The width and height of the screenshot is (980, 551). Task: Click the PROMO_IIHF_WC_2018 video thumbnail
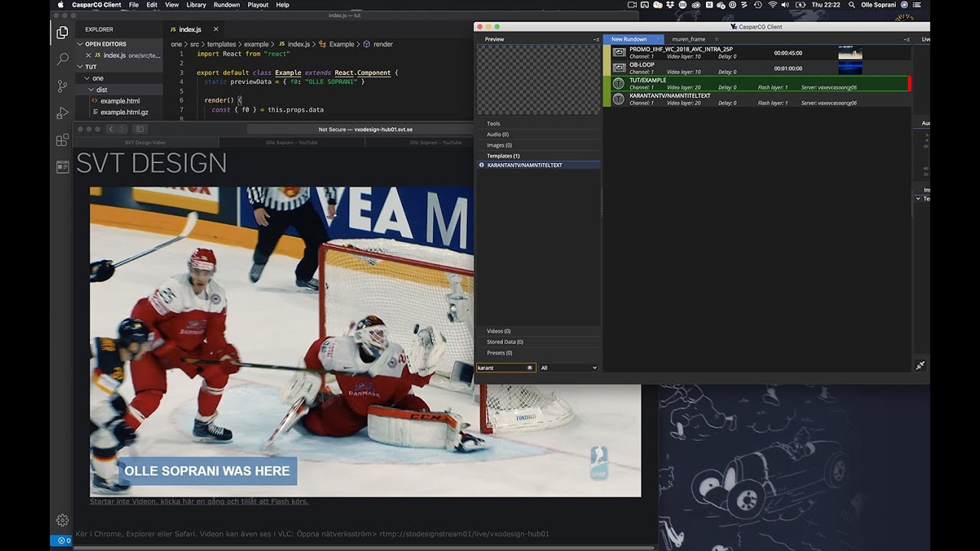tap(851, 53)
